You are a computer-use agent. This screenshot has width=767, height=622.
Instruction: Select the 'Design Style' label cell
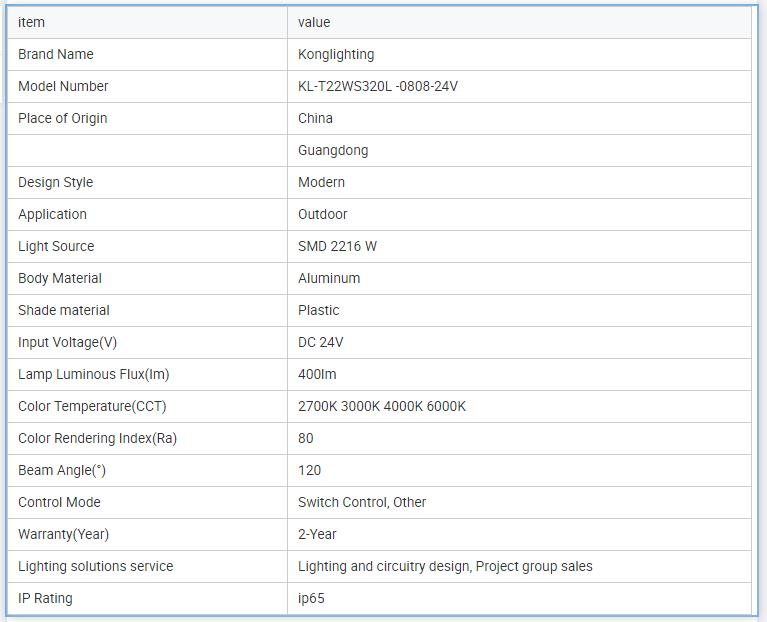click(55, 182)
